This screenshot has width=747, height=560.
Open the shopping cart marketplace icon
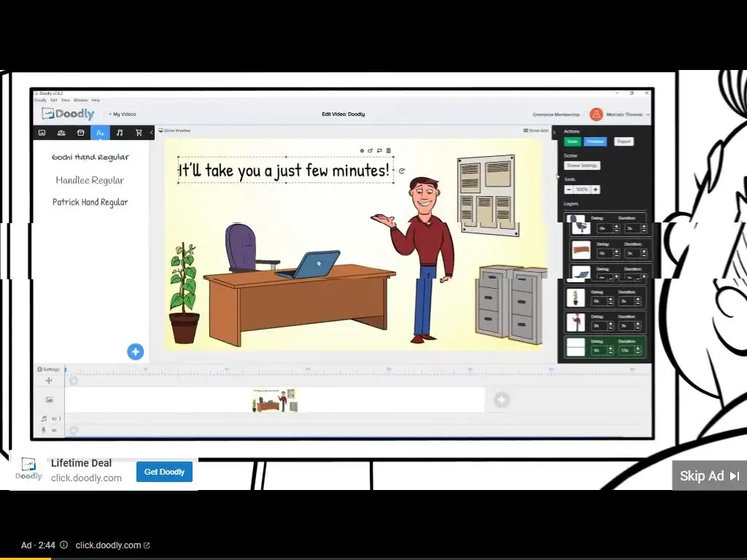tap(139, 133)
